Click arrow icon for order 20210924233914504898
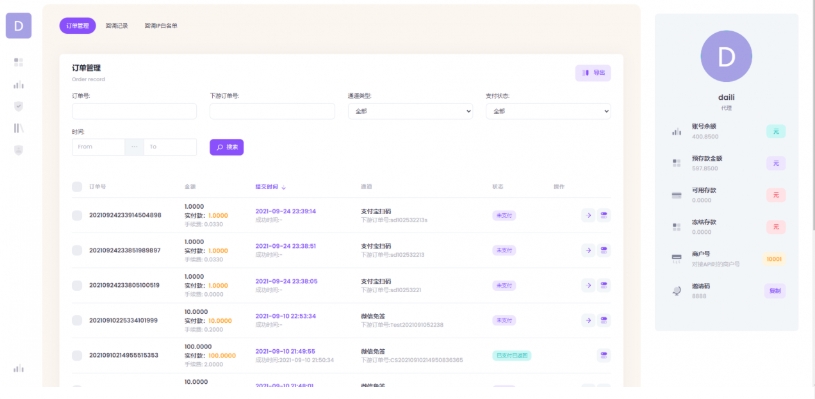 pyautogui.click(x=588, y=215)
